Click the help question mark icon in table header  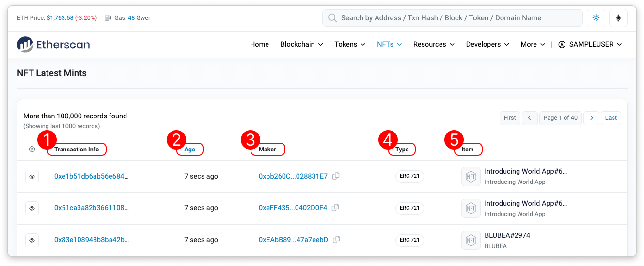point(32,150)
